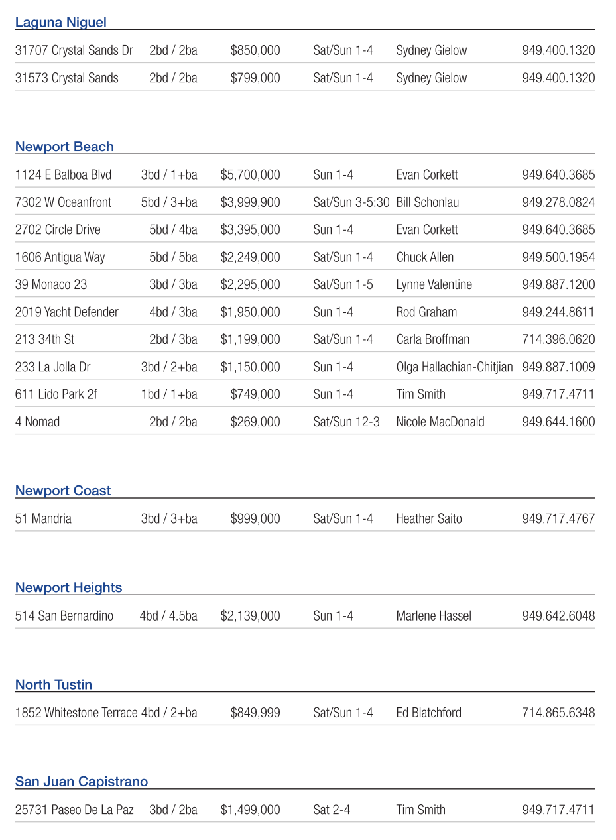The image size is (616, 840).
Task: Open the Newport Beach section heading
Action: tap(64, 147)
